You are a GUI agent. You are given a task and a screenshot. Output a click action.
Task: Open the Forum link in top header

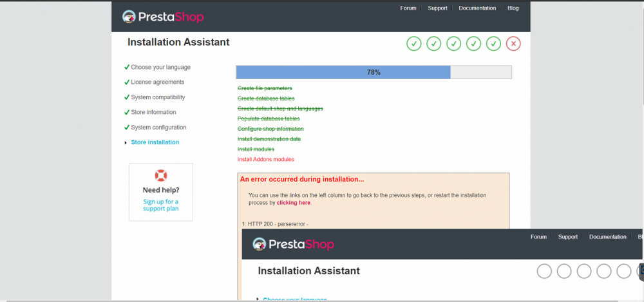(408, 8)
